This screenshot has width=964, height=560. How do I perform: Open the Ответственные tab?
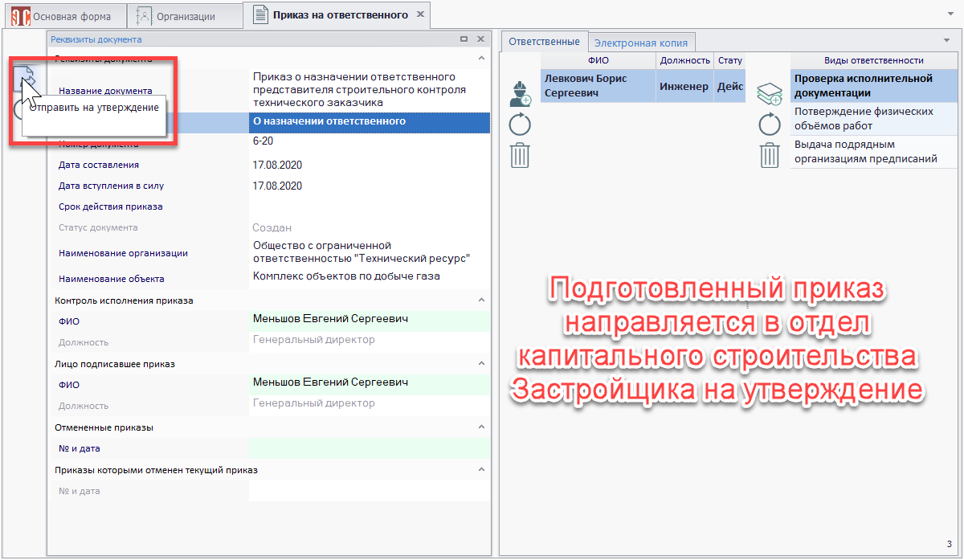pyautogui.click(x=544, y=42)
